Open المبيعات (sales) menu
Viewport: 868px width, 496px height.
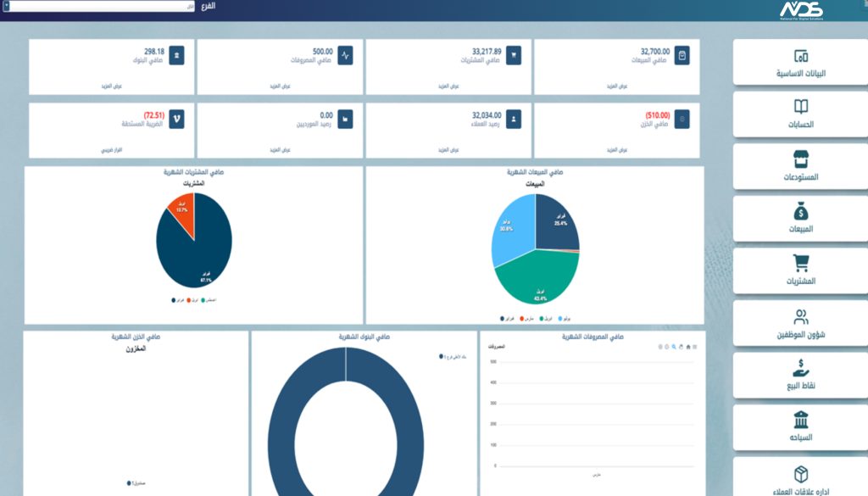point(800,219)
